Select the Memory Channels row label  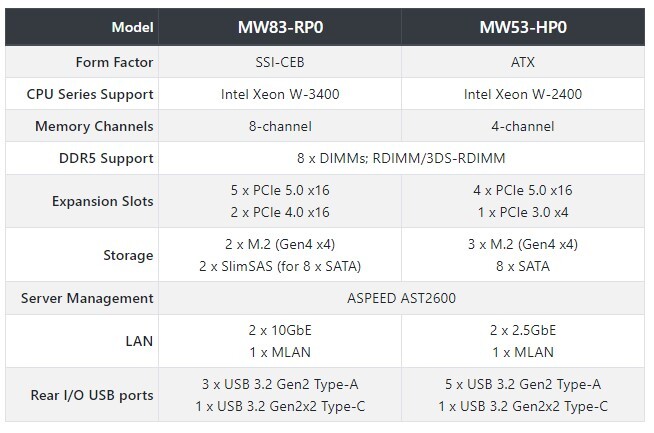(x=94, y=126)
